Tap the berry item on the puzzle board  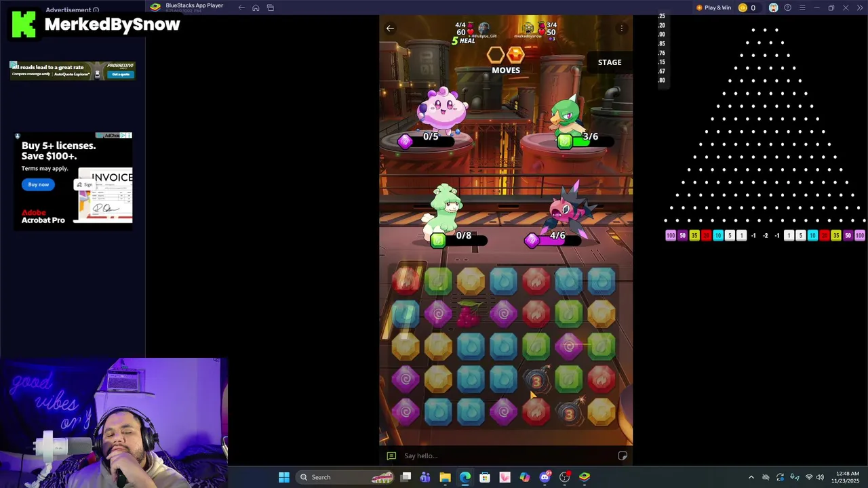point(470,314)
